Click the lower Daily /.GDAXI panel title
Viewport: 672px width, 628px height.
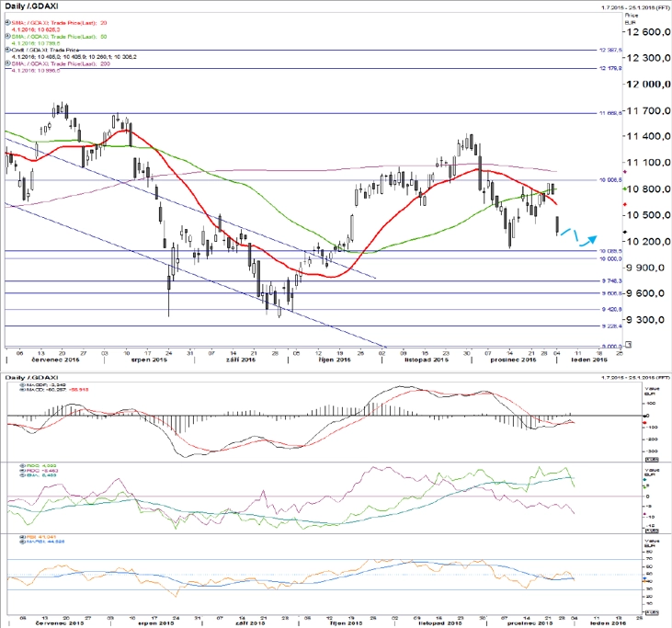click(x=31, y=378)
